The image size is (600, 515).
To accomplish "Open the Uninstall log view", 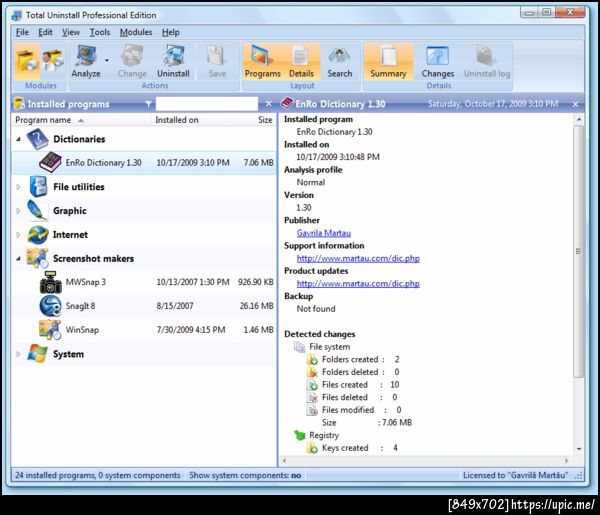I will point(487,61).
